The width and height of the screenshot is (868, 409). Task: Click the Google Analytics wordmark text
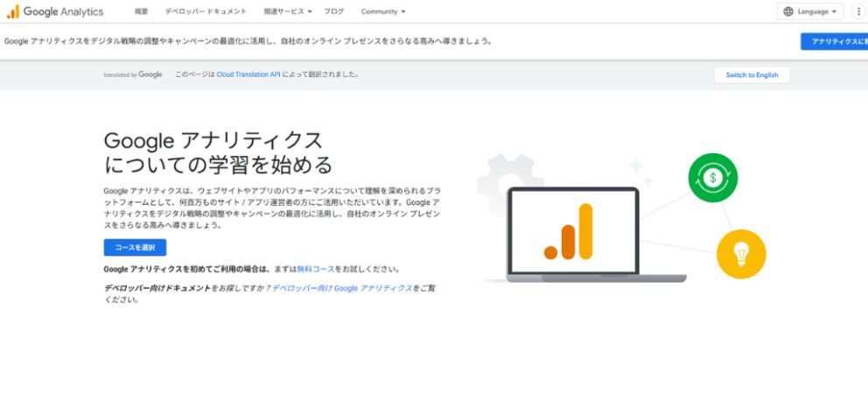click(x=63, y=11)
